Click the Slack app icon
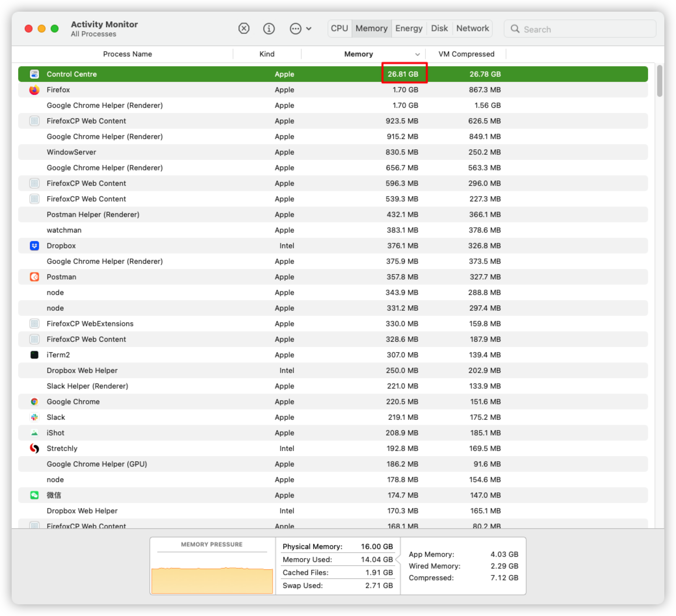 tap(34, 417)
